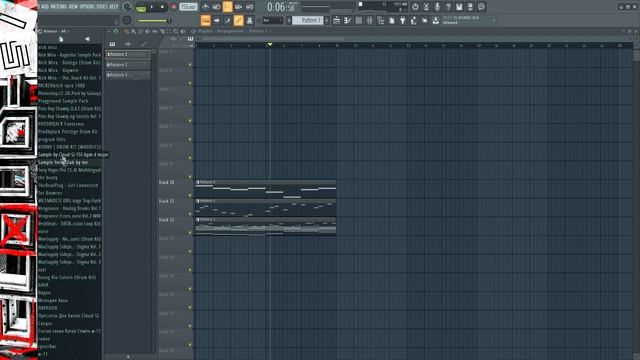Click the export render icon
Viewport: 640px width, 360px height.
click(470, 7)
